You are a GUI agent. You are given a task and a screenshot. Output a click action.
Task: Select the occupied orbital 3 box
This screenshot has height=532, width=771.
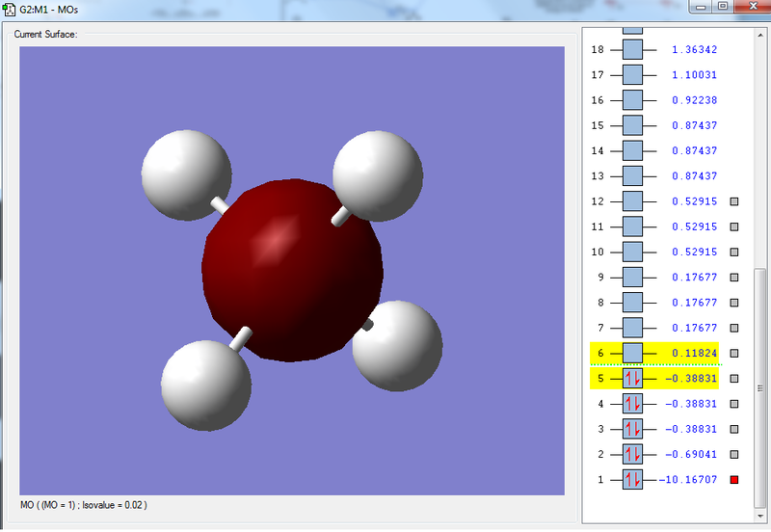point(633,429)
